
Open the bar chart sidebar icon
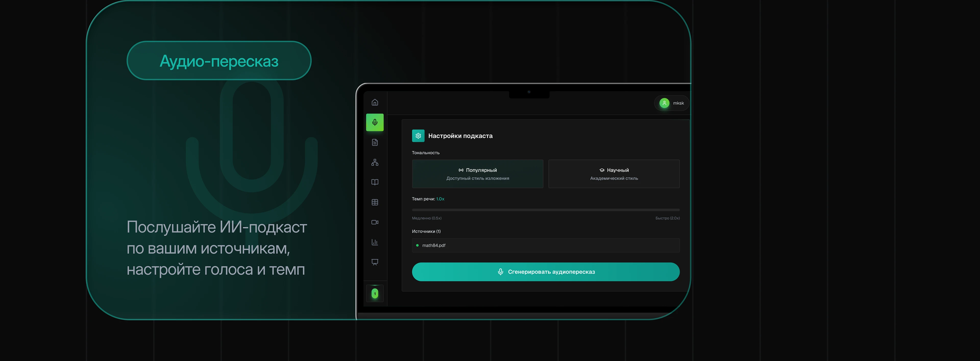(x=375, y=242)
